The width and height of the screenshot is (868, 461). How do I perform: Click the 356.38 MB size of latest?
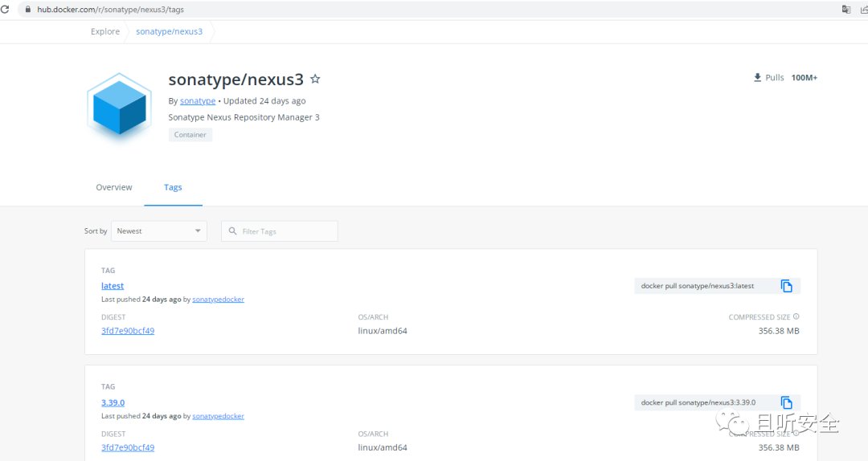[x=779, y=331]
